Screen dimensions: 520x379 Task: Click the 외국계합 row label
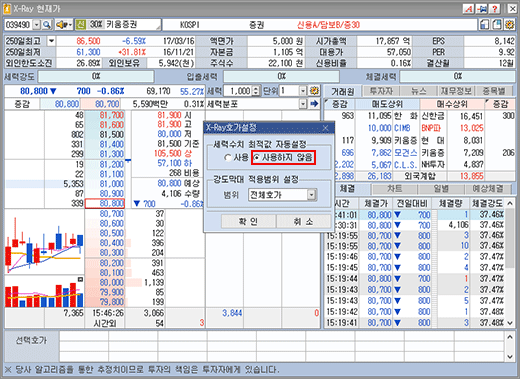click(x=420, y=176)
